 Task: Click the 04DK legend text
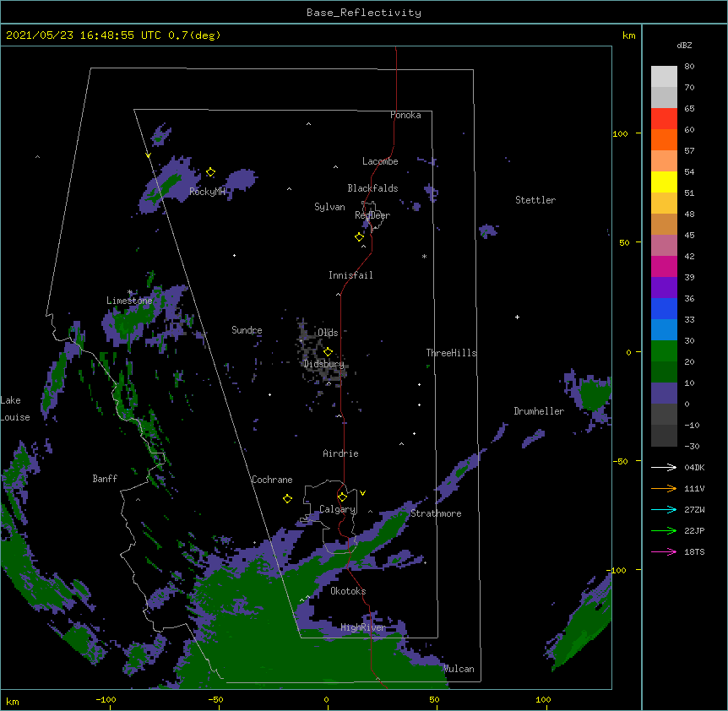click(x=694, y=467)
